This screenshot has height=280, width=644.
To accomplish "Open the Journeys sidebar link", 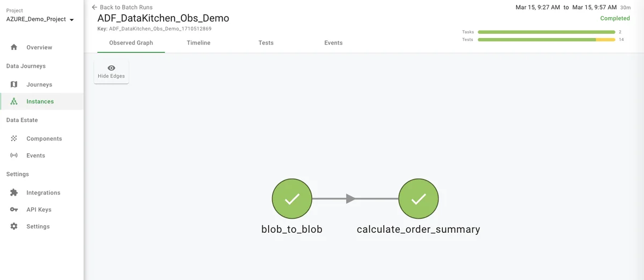I will pyautogui.click(x=39, y=84).
